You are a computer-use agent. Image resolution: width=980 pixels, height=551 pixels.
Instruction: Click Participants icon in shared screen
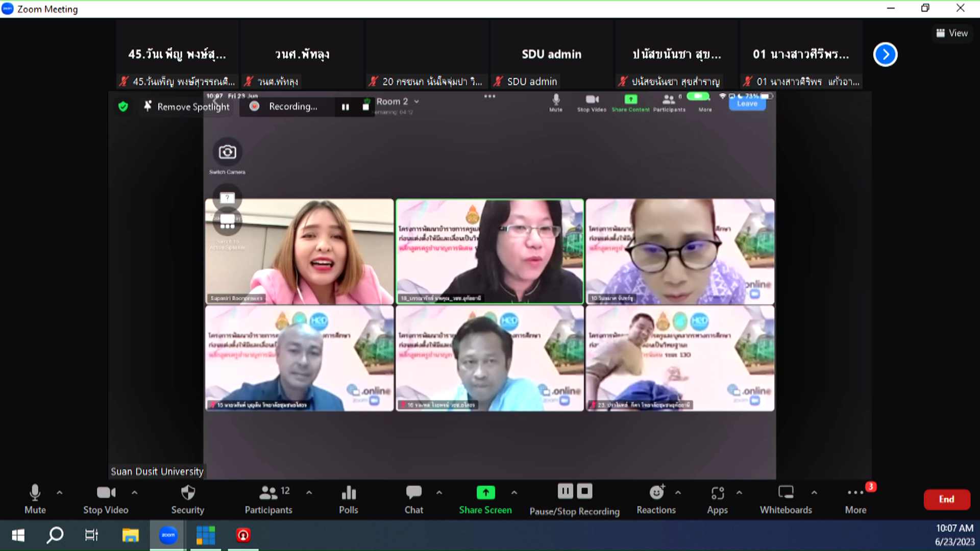click(x=669, y=102)
